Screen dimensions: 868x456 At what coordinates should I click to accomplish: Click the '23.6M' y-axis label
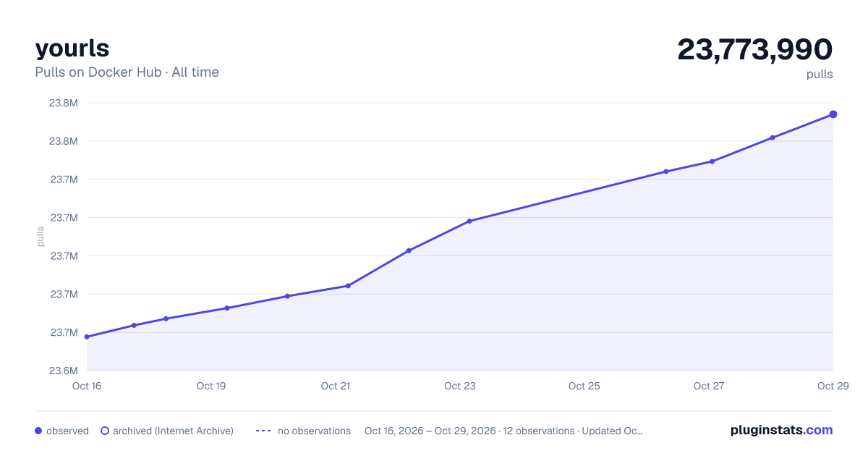64,371
